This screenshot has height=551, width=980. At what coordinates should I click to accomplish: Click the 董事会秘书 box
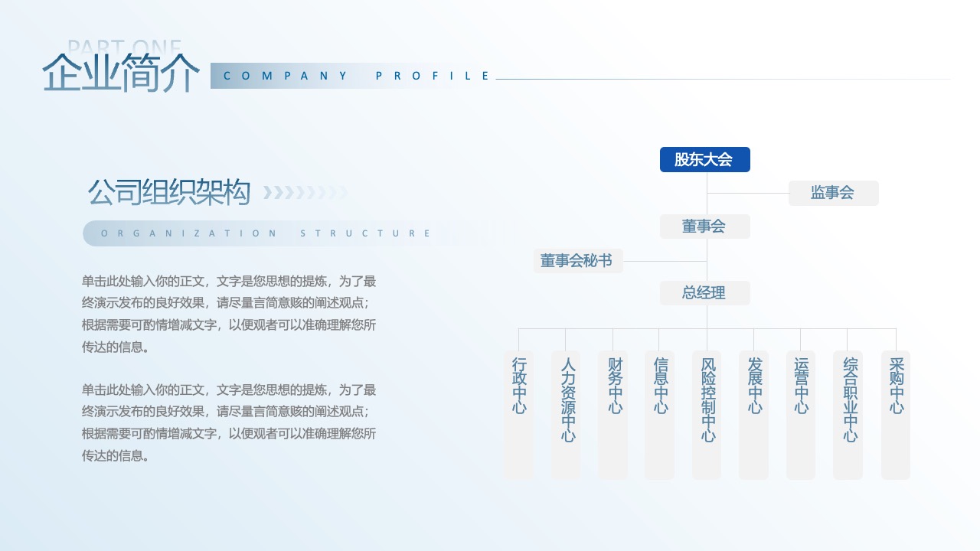click(x=578, y=261)
